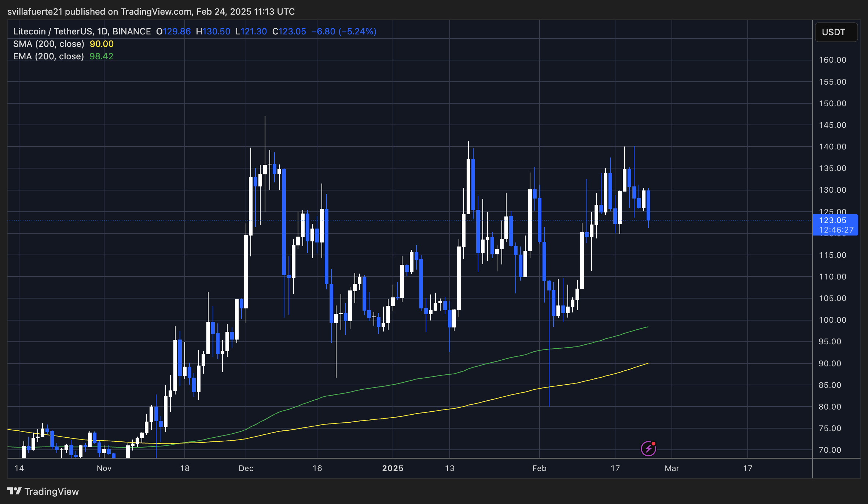Click the current price label 123.05

pos(832,220)
